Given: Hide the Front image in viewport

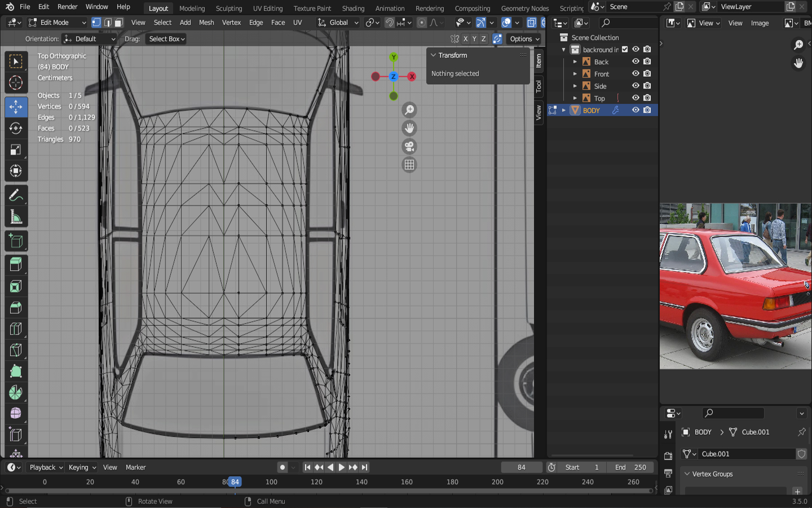Looking at the screenshot, I should click(636, 74).
